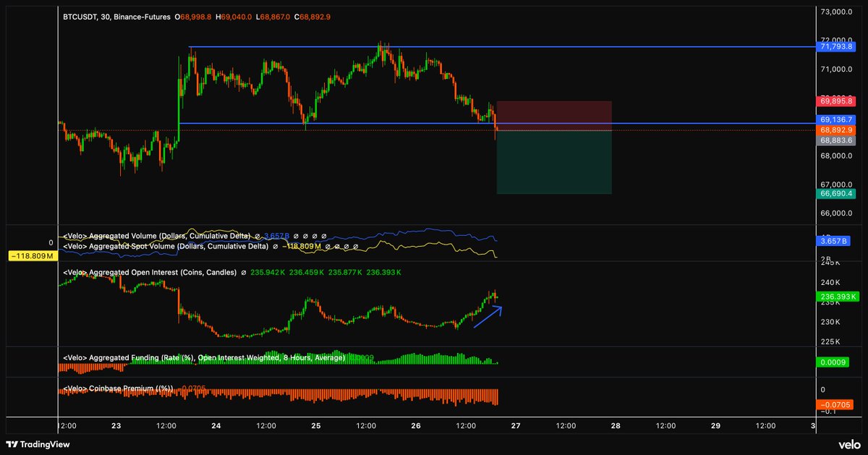Click date 25 on the time axis
The width and height of the screenshot is (868, 455).
tap(316, 426)
